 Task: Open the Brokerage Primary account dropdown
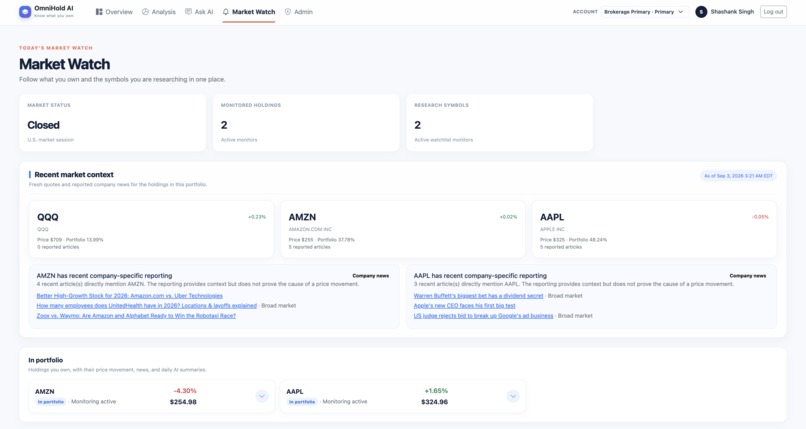click(645, 12)
